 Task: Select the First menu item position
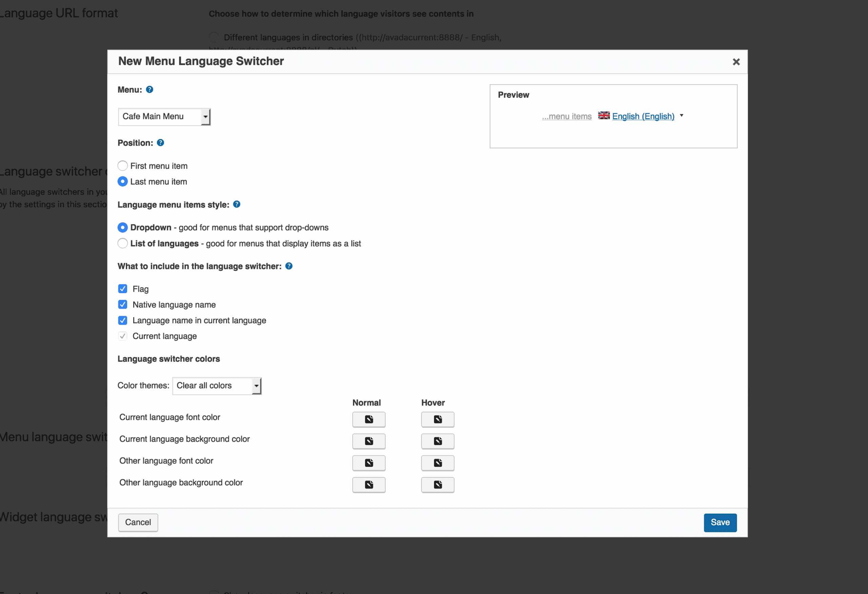tap(122, 166)
